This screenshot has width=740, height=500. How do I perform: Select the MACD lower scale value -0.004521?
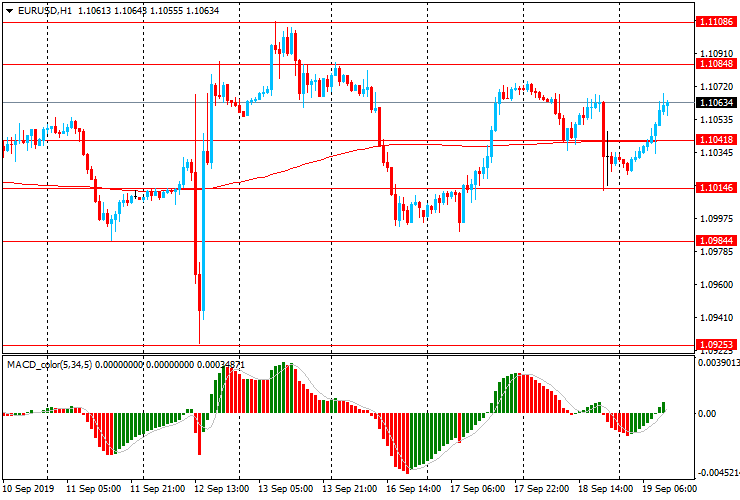coord(718,473)
